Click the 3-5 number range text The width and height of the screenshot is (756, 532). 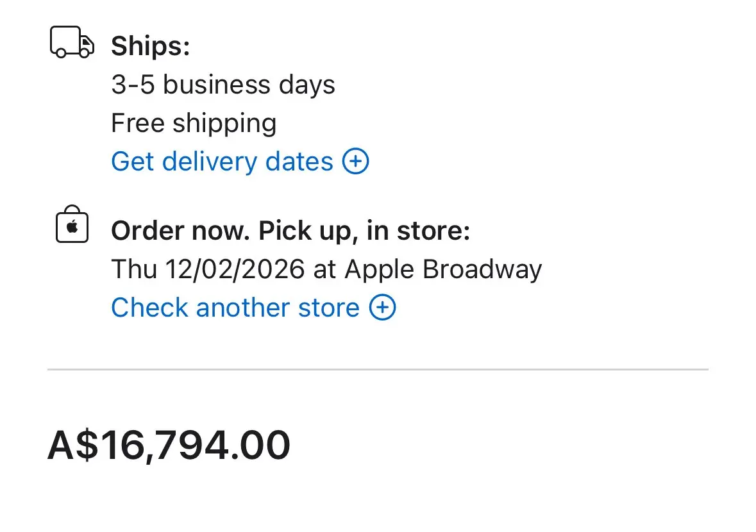pyautogui.click(x=133, y=85)
